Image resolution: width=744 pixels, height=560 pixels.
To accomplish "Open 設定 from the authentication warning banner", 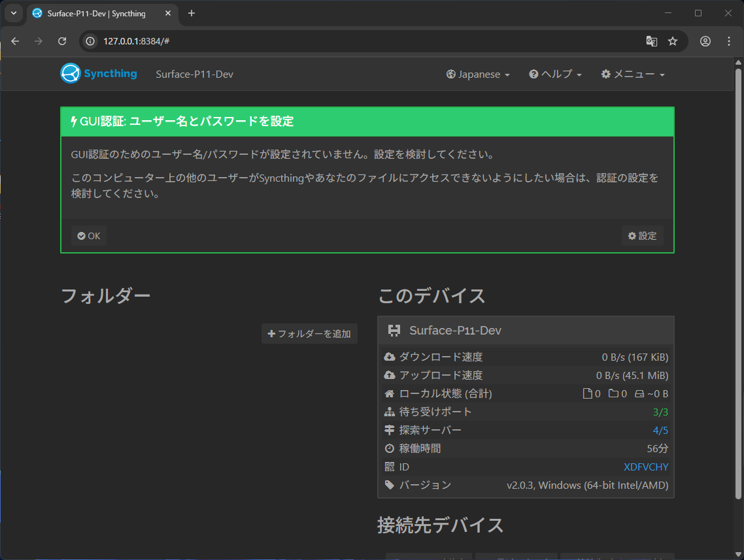I will (x=642, y=235).
